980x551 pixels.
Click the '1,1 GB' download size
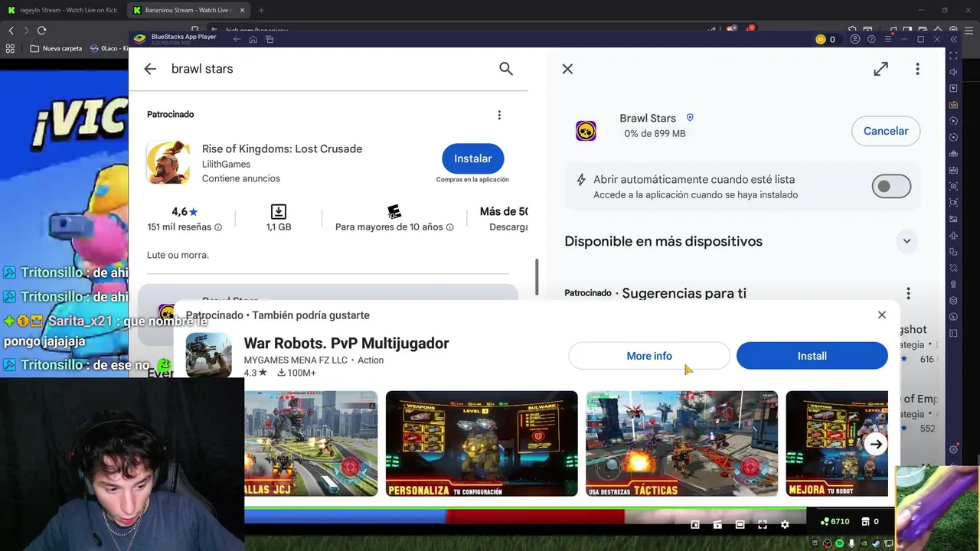tap(279, 227)
